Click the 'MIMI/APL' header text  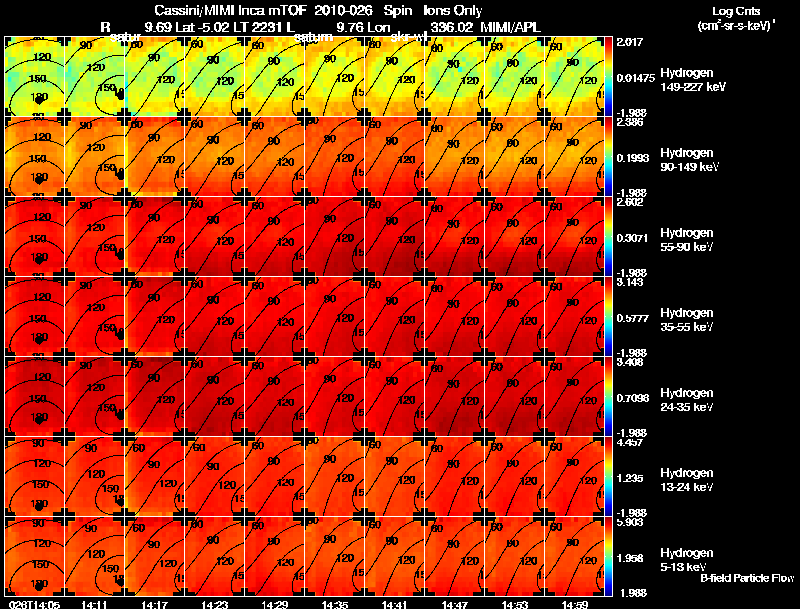point(511,28)
